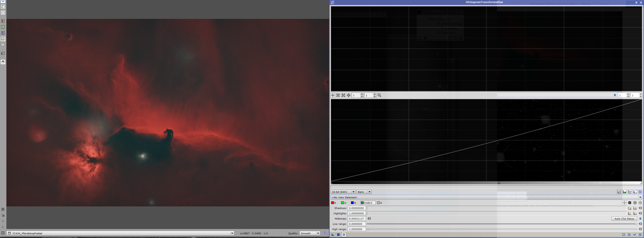644x238 pixels.
Task: Open the 16-bit (64K) resolution dropdown
Action: (x=343, y=192)
